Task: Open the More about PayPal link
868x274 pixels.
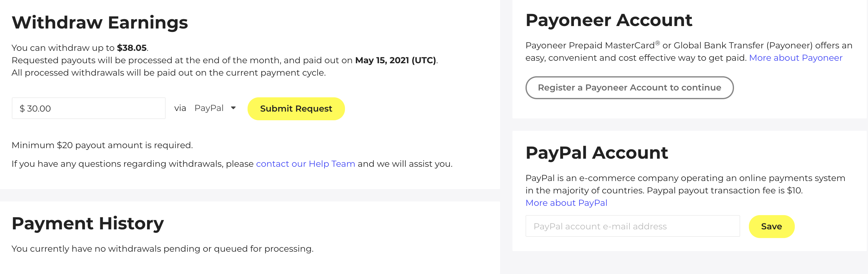Action: tap(566, 203)
